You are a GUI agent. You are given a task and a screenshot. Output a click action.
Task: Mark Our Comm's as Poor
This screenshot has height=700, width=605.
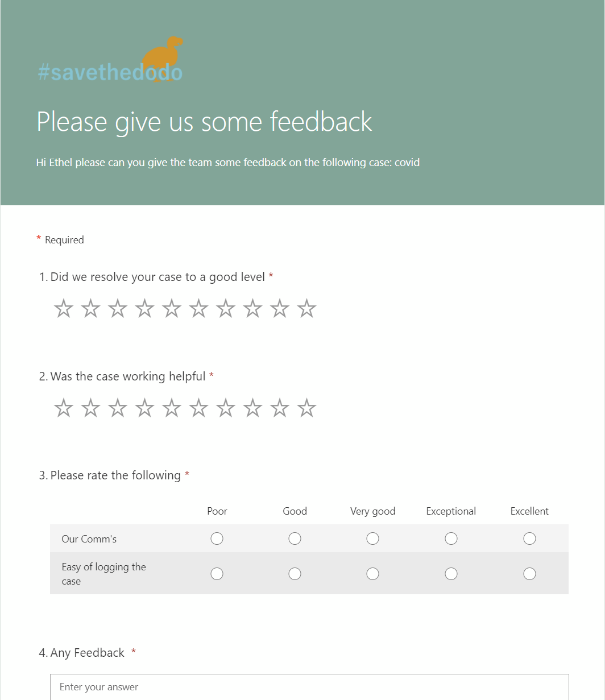217,539
